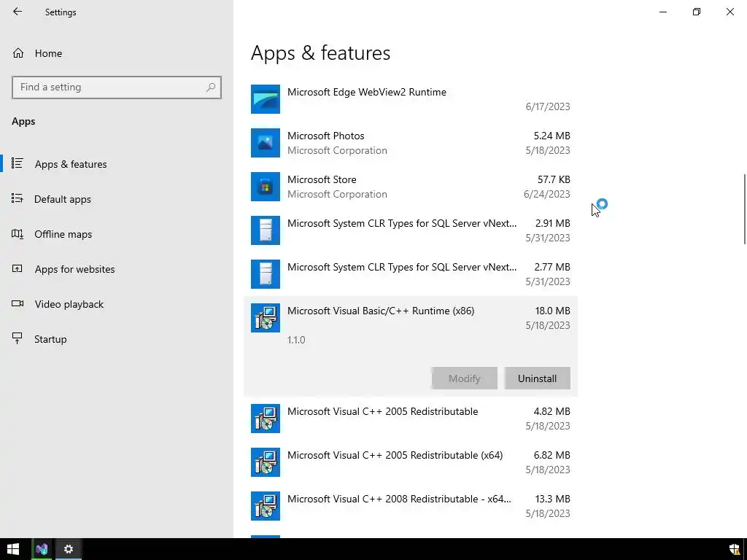
Task: Click the Microsoft Store app icon
Action: pyautogui.click(x=266, y=187)
